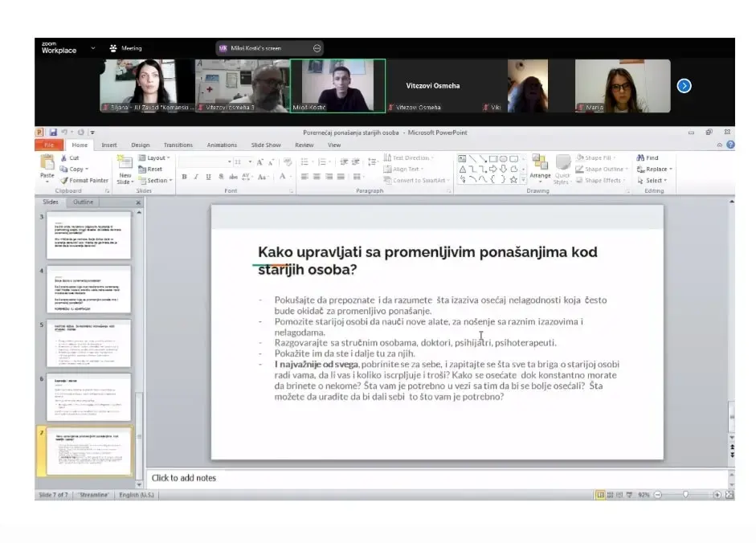756x543 pixels.
Task: Click zoom in plus button in status bar
Action: [717, 495]
